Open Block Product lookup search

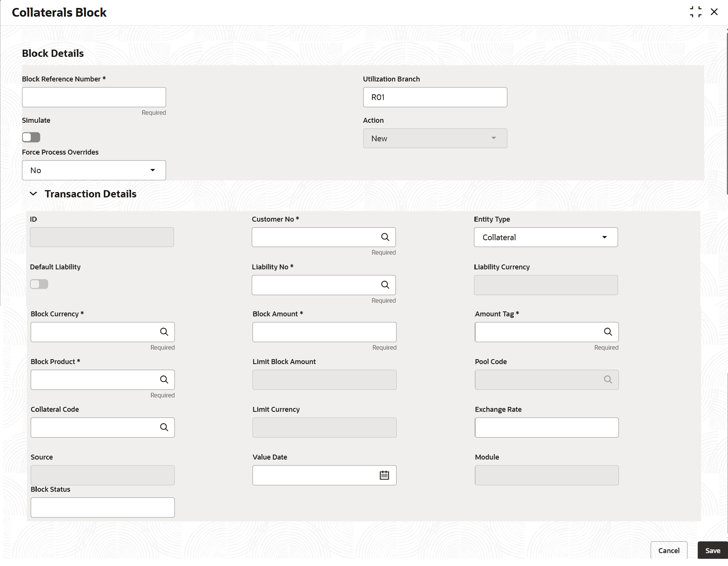pos(164,380)
